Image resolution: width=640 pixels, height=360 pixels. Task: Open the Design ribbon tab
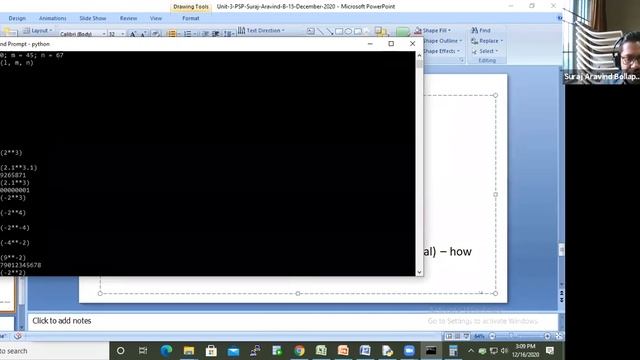click(x=17, y=18)
